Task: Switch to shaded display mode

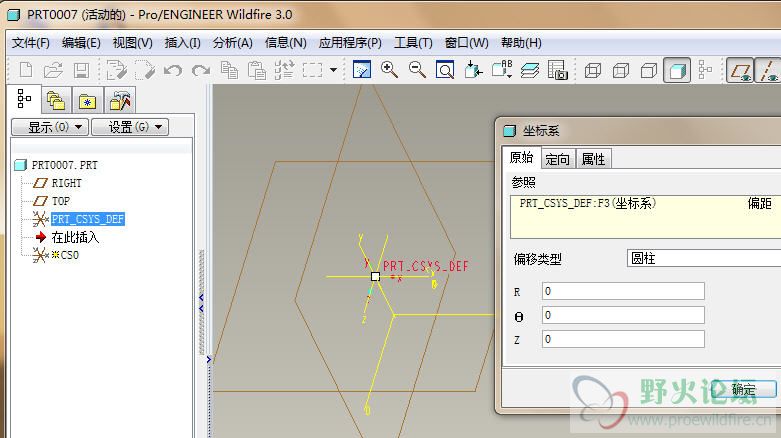Action: point(677,70)
